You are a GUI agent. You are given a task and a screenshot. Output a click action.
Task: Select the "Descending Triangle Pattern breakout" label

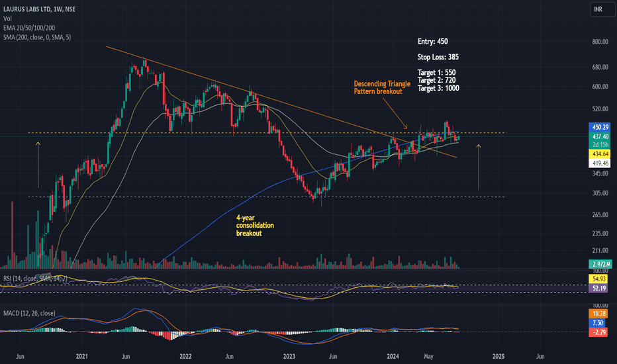(382, 87)
